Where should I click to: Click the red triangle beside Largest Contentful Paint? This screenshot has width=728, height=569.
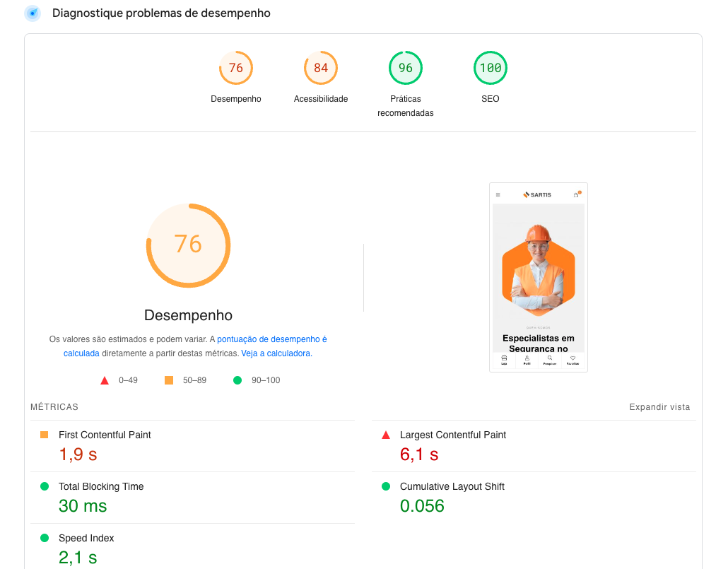point(385,435)
